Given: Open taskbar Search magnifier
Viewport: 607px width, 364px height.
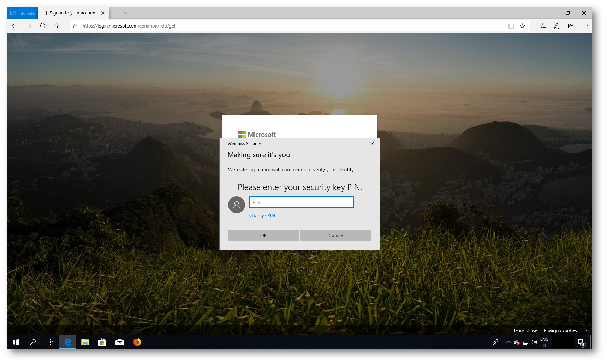Looking at the screenshot, I should click(33, 342).
